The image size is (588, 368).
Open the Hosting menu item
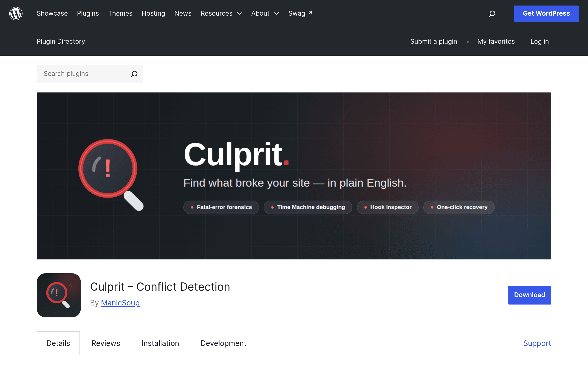(x=153, y=13)
